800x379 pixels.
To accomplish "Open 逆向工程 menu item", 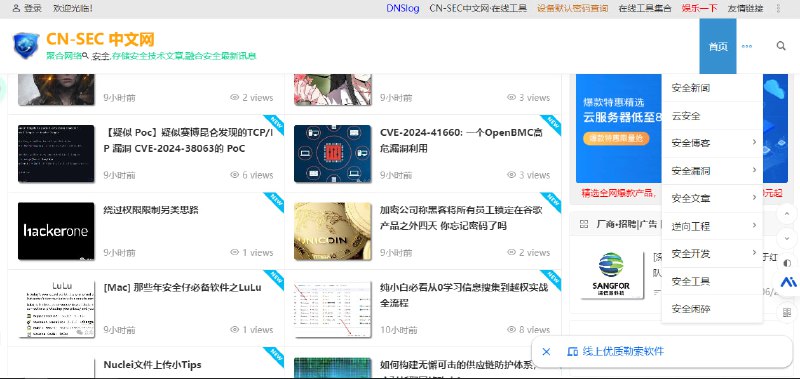I will (x=691, y=226).
